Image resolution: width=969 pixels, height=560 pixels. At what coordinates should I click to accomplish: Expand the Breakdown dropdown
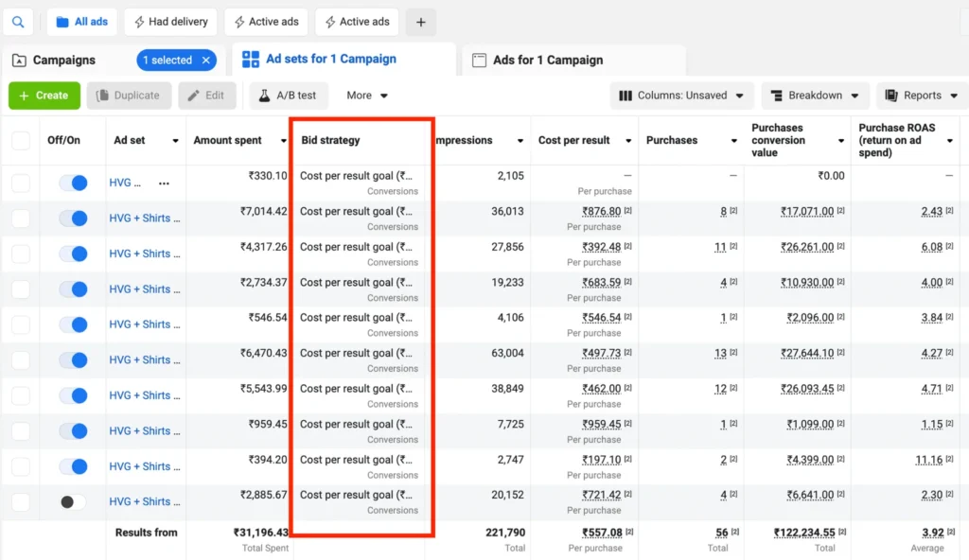pos(815,96)
